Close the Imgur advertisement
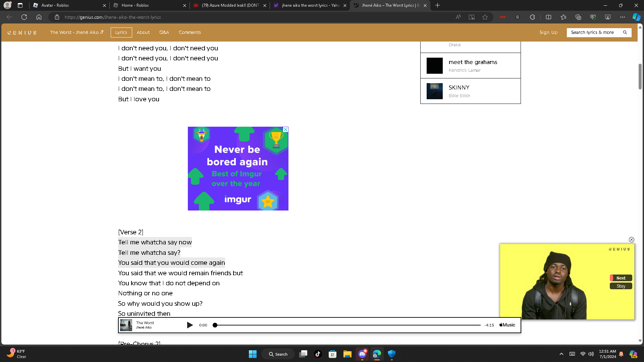The height and width of the screenshot is (362, 644). pos(286,129)
